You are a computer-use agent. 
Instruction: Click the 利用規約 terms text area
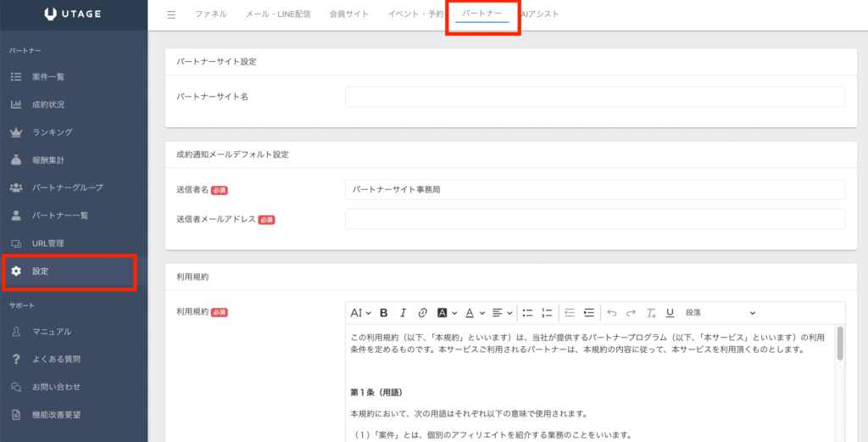coord(590,383)
